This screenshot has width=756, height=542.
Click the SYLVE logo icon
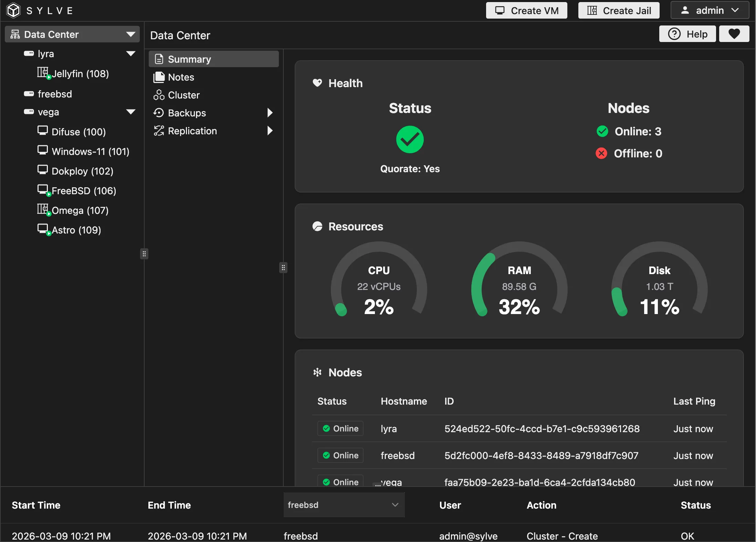(14, 10)
